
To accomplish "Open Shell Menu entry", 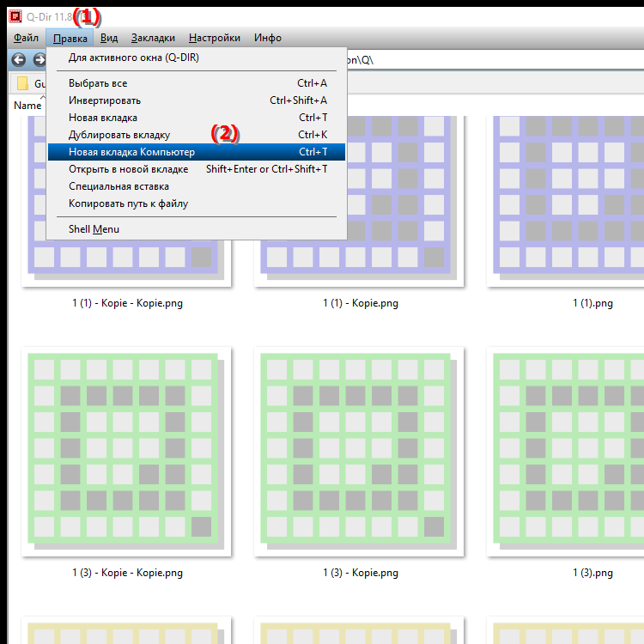I will point(197,229).
